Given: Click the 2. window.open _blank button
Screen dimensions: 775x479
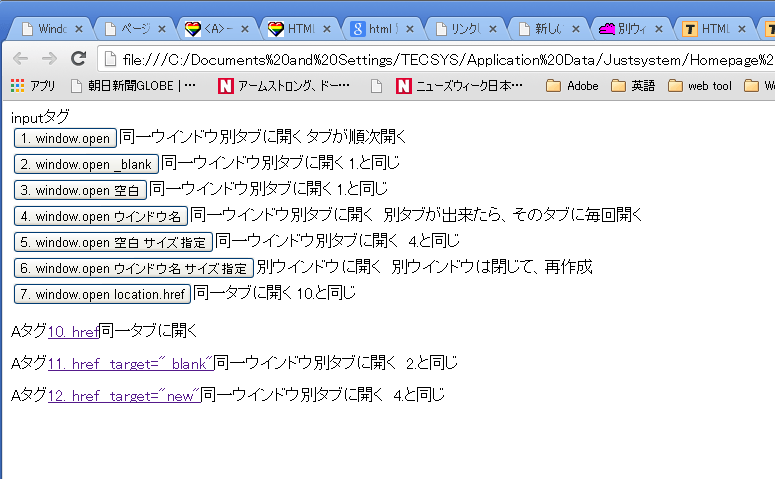Looking at the screenshot, I should pos(86,164).
